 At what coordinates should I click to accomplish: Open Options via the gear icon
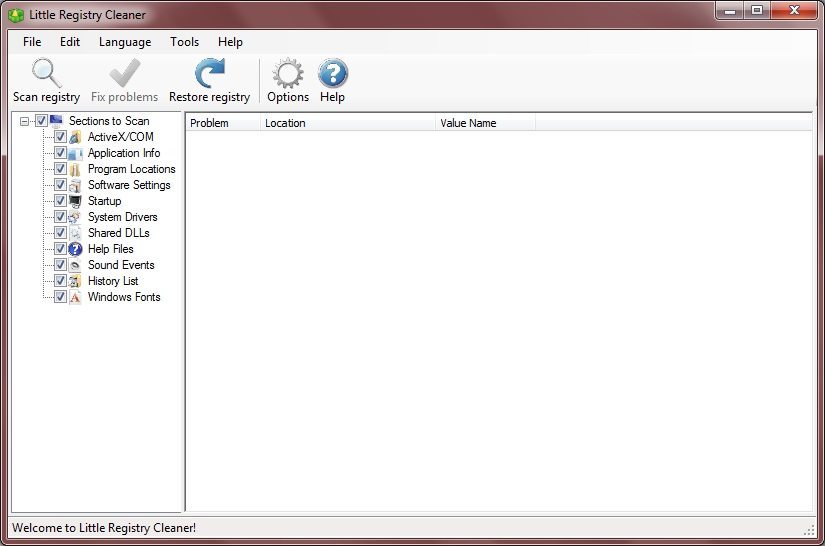pos(288,73)
